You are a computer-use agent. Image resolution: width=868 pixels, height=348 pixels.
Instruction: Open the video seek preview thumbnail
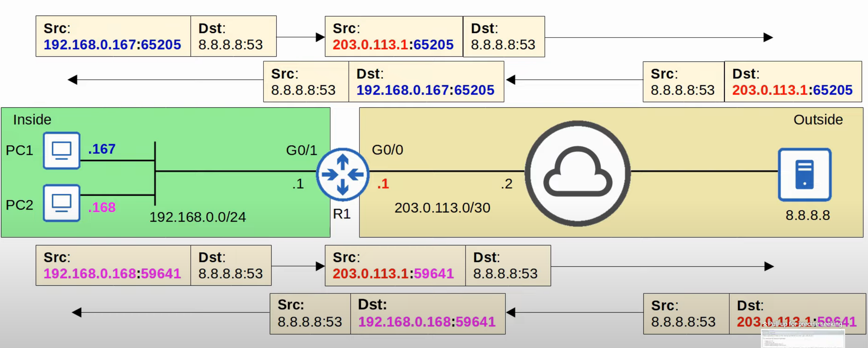(803, 339)
